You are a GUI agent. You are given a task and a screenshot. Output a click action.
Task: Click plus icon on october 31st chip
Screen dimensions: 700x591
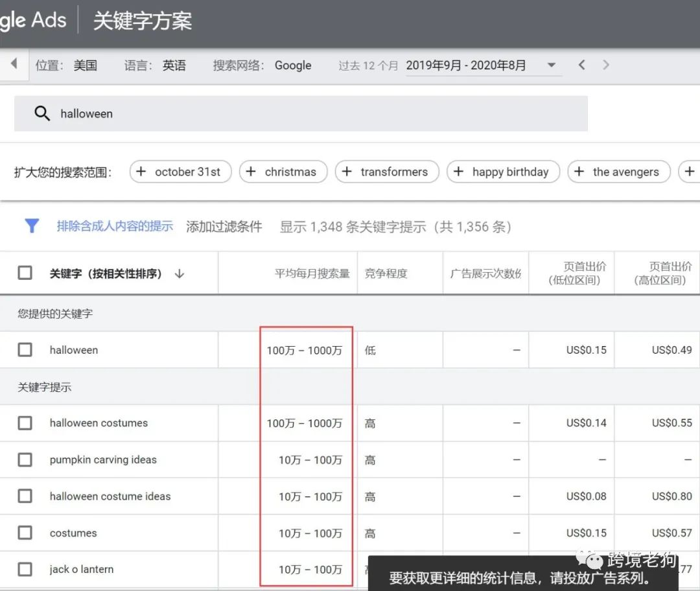(x=141, y=172)
